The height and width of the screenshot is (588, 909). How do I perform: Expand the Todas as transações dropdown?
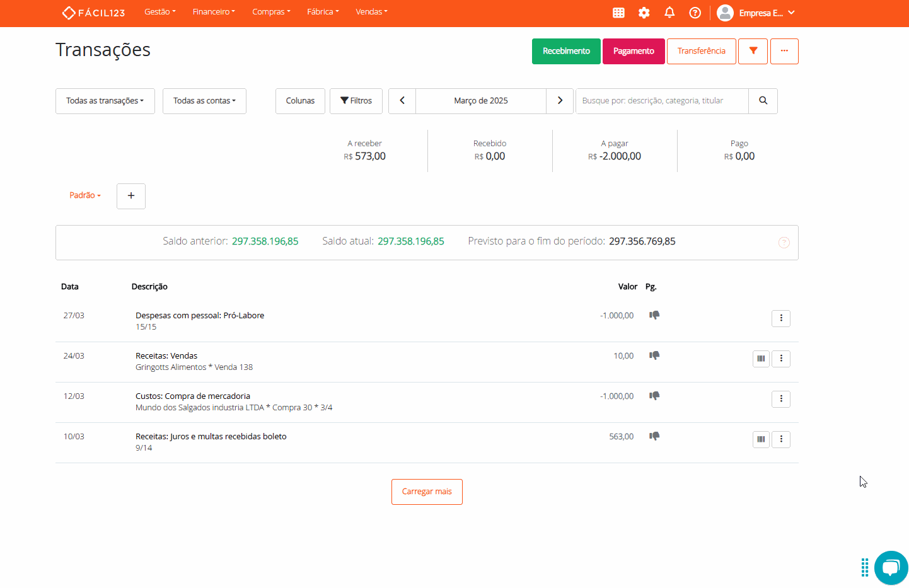point(105,101)
